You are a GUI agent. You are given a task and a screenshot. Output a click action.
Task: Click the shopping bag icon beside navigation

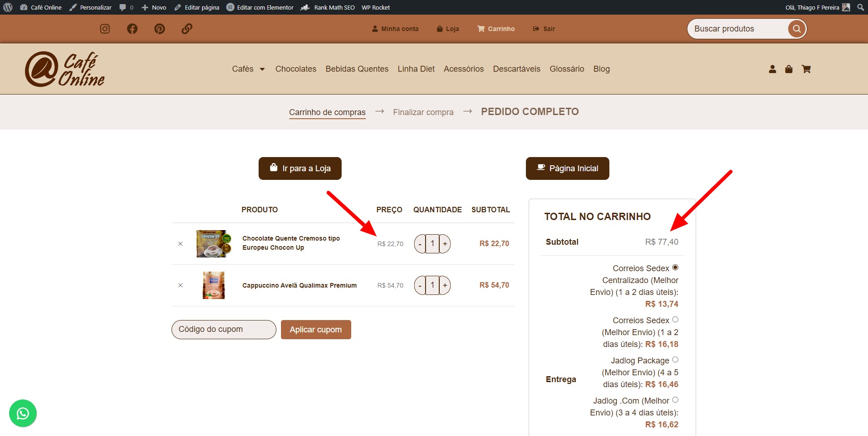(789, 69)
